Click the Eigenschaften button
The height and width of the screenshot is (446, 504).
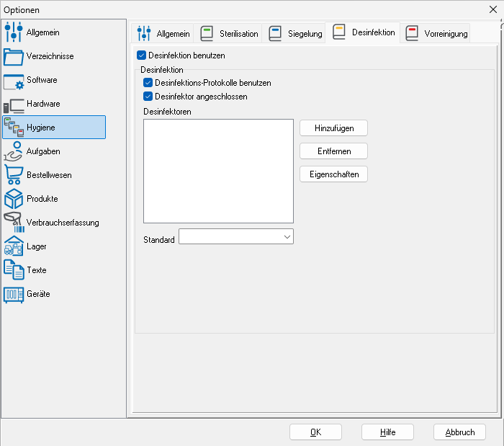[x=333, y=174]
